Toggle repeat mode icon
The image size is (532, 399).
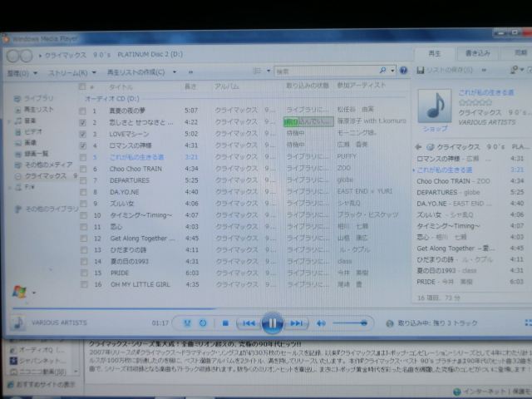point(203,323)
